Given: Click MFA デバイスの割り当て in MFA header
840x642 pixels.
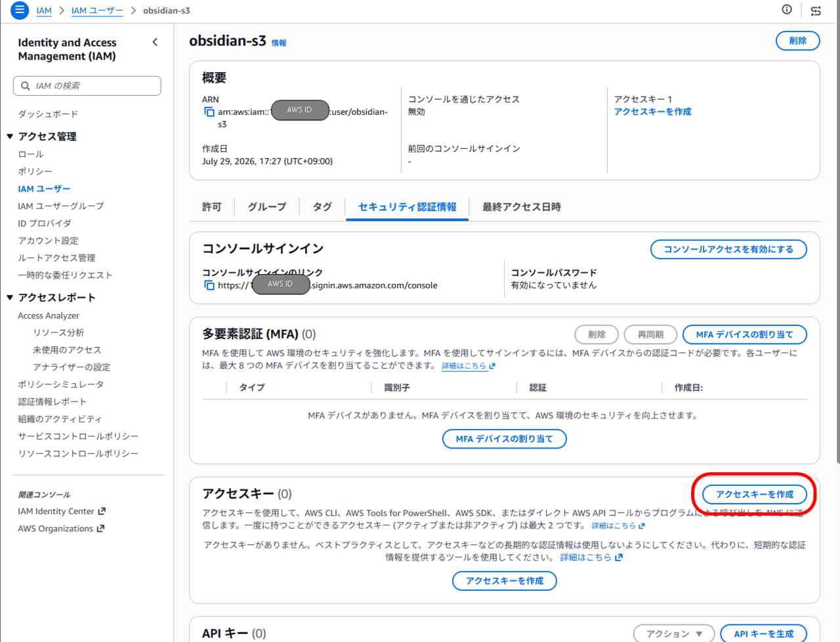Looking at the screenshot, I should [x=745, y=334].
